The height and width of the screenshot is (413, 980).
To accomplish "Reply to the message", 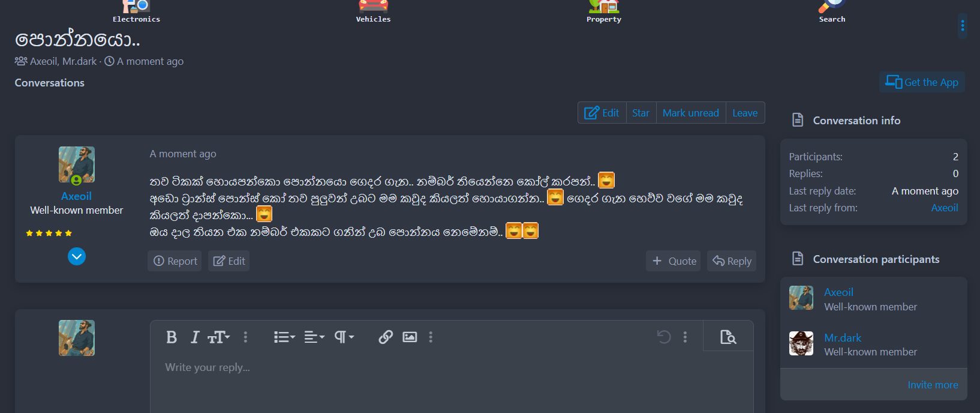I will click(x=732, y=261).
